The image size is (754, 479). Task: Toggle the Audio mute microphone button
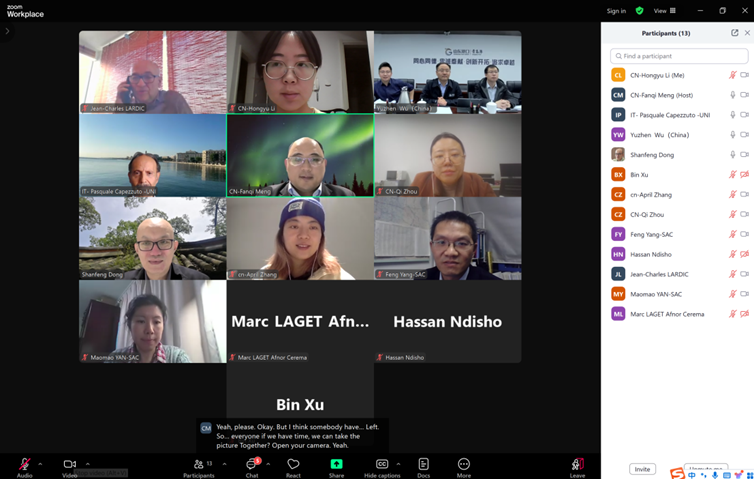pos(24,464)
